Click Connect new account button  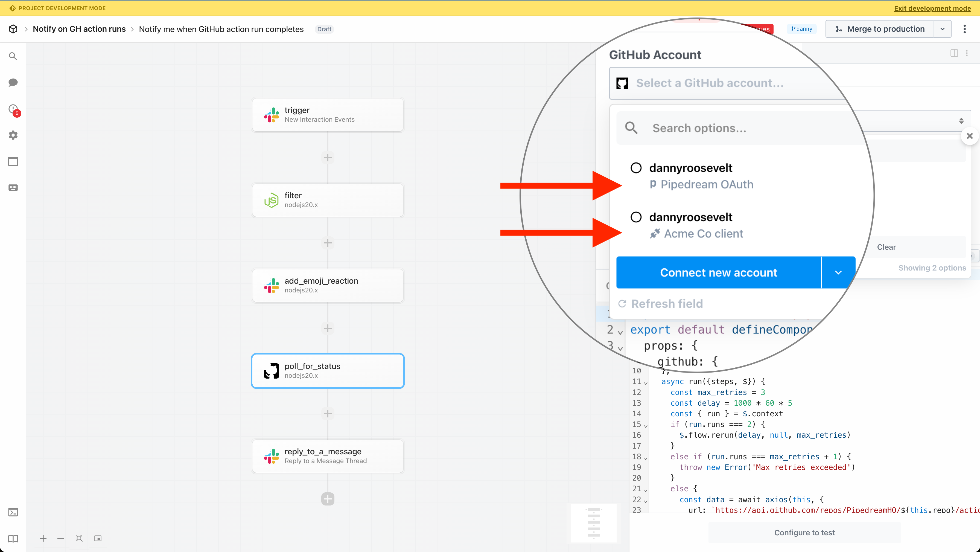(x=718, y=272)
